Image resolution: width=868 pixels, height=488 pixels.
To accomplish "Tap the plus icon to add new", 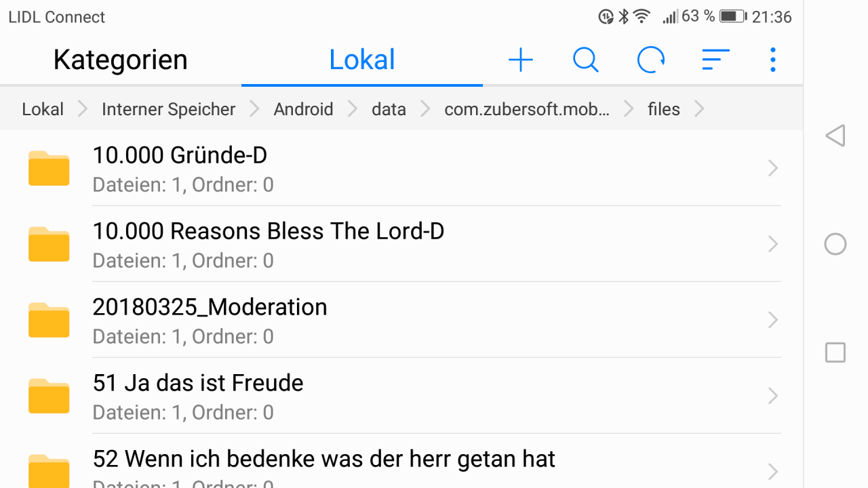I will click(x=521, y=60).
